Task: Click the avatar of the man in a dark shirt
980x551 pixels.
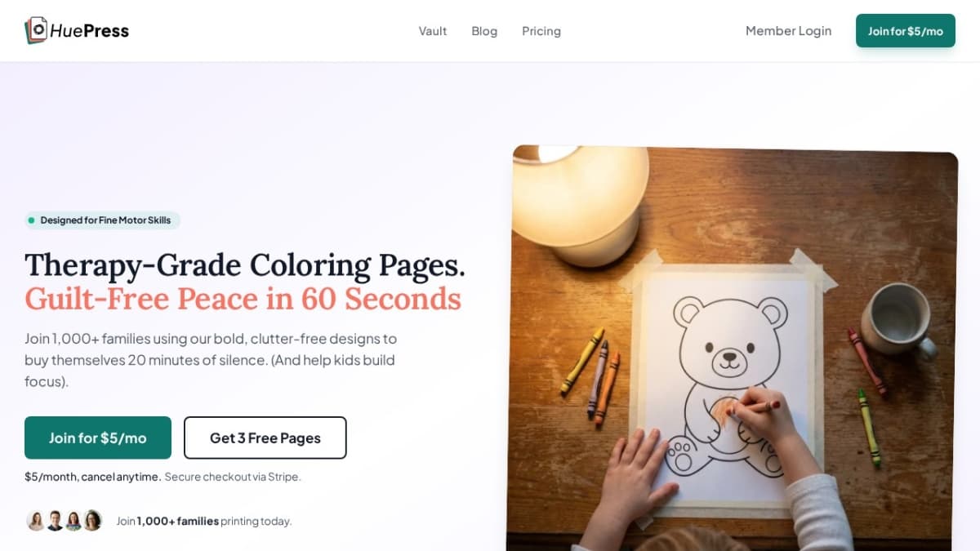Action: click(55, 521)
